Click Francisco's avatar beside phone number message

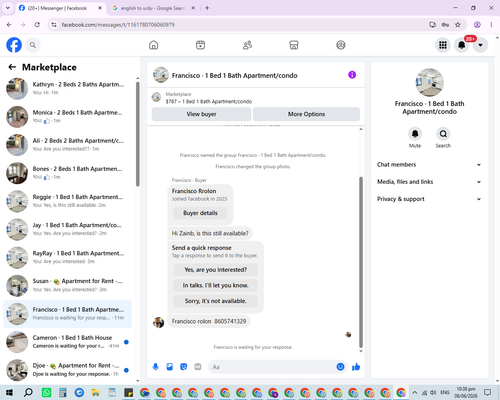(158, 322)
